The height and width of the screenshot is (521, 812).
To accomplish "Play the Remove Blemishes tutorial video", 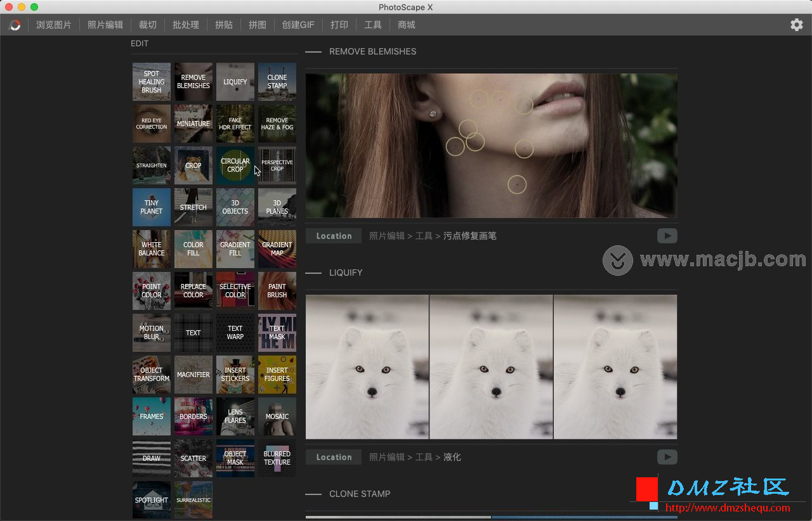I will coord(667,236).
